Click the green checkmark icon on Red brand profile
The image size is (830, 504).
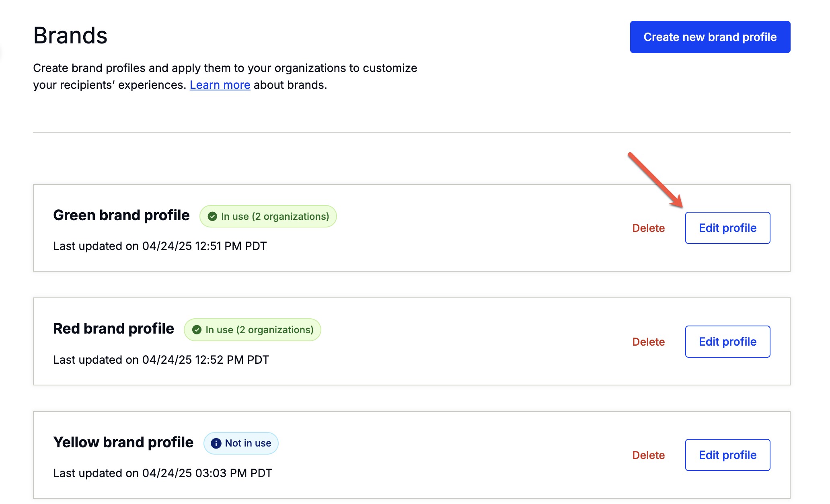[197, 330]
